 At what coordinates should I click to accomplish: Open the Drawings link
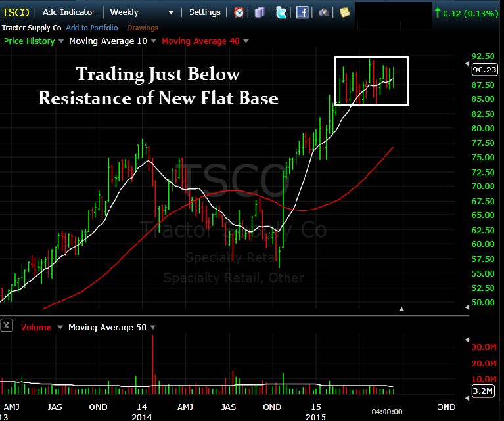(x=143, y=28)
